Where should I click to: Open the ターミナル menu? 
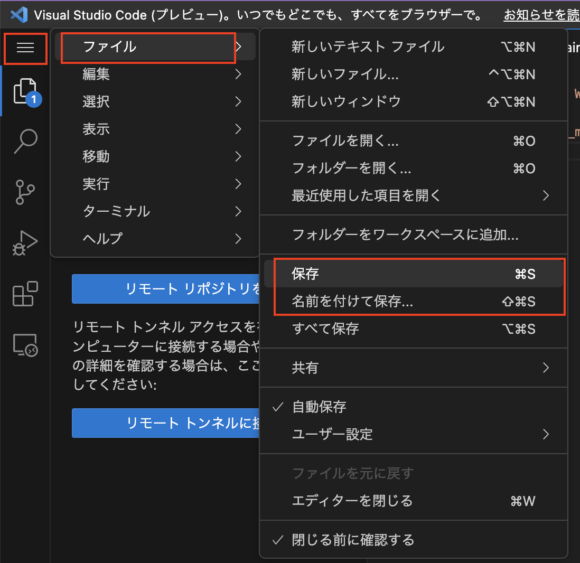pos(155,211)
